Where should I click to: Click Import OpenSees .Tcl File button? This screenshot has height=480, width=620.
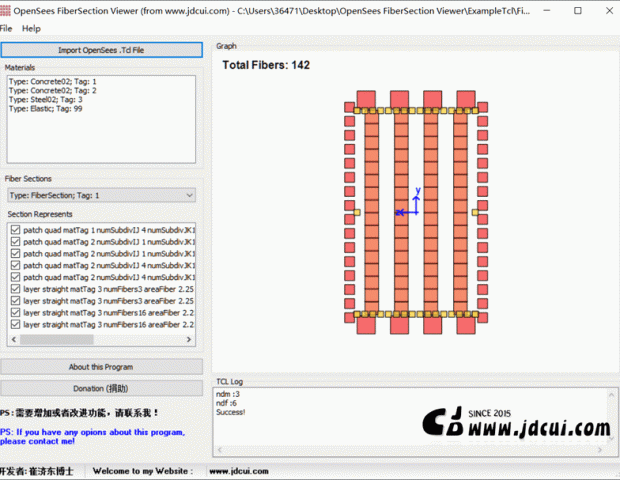[x=101, y=49]
